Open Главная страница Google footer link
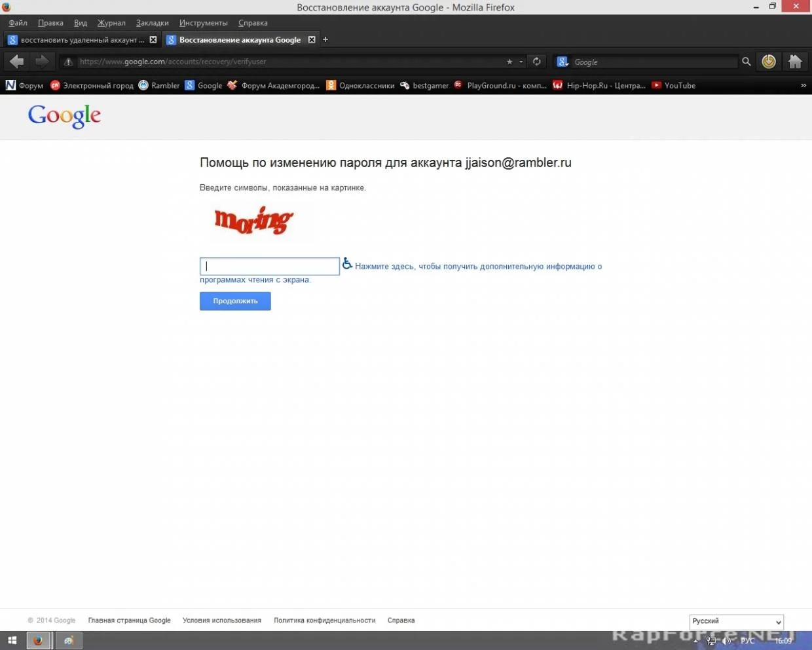812x650 pixels. pos(130,621)
